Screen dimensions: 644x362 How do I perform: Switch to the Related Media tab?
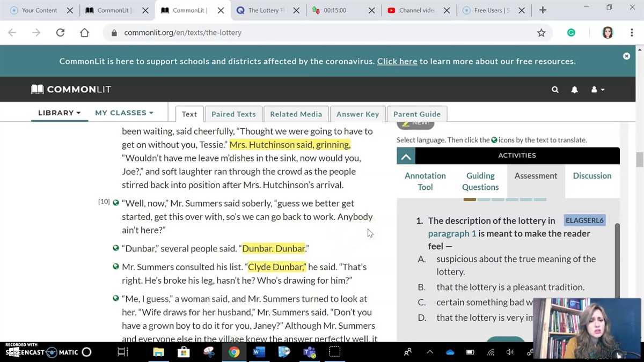click(x=296, y=114)
